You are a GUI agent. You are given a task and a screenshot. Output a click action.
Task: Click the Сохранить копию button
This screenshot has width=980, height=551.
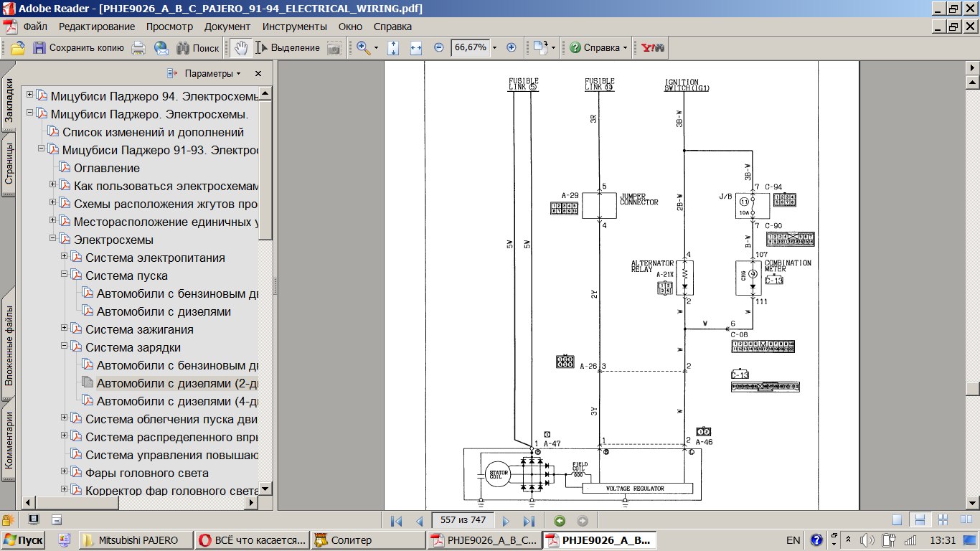pyautogui.click(x=79, y=48)
